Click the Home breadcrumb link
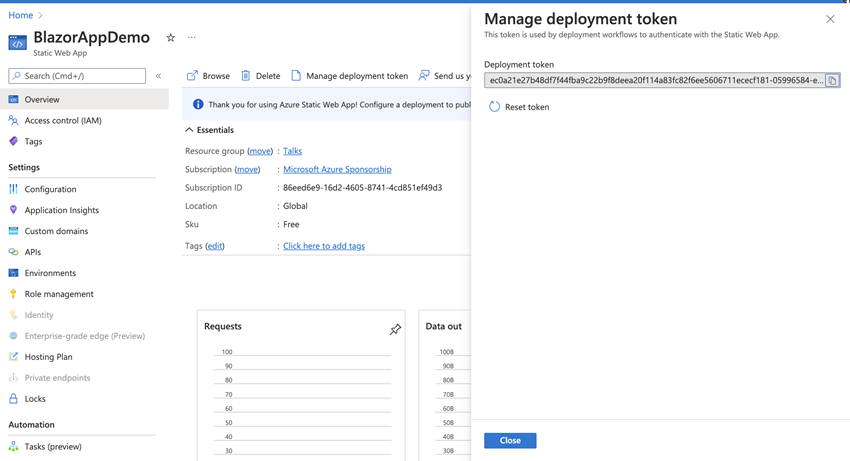Image resolution: width=850 pixels, height=461 pixels. point(21,15)
